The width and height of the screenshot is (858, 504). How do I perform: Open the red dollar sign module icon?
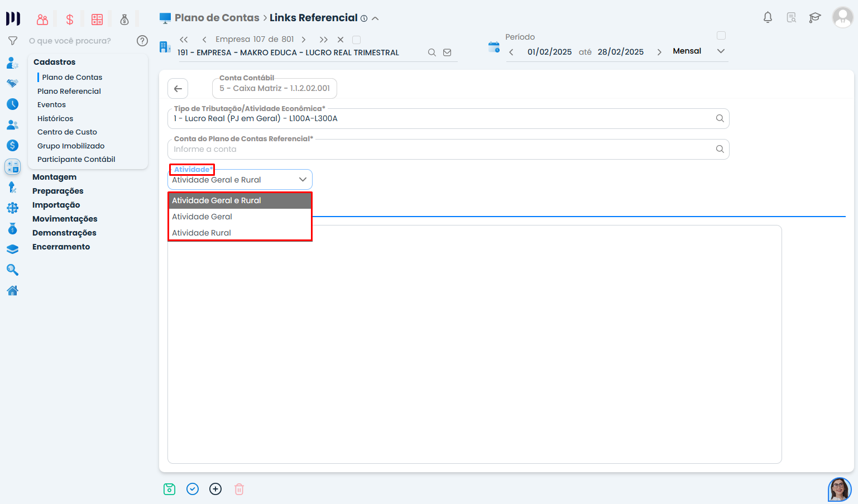[70, 20]
